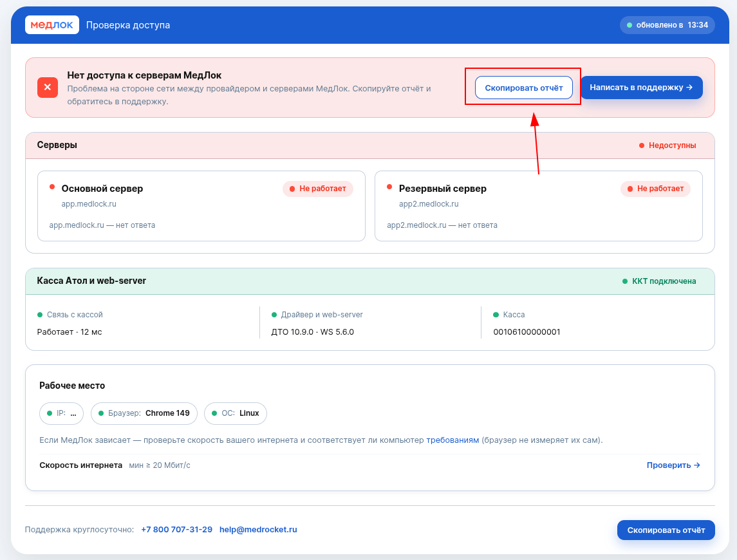The height and width of the screenshot is (560, 737).
Task: Click the ДТО 10.9.0 · WS 5.6.0 value
Action: pyautogui.click(x=313, y=332)
